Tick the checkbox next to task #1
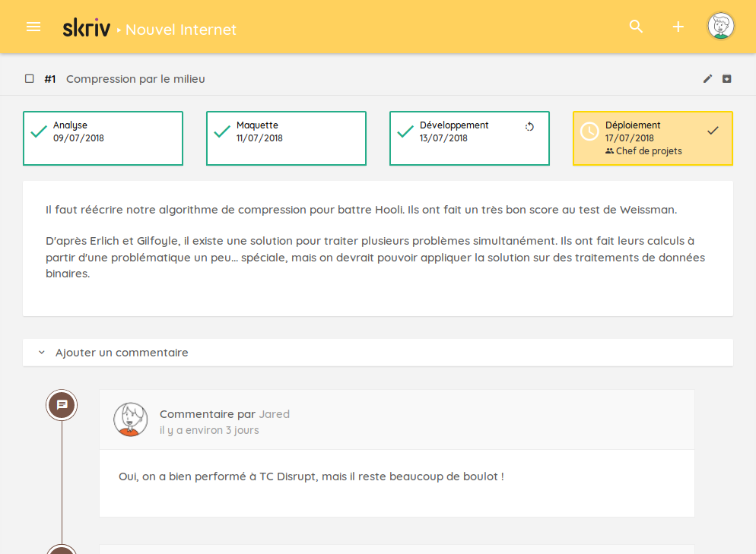756x554 pixels. [30, 78]
